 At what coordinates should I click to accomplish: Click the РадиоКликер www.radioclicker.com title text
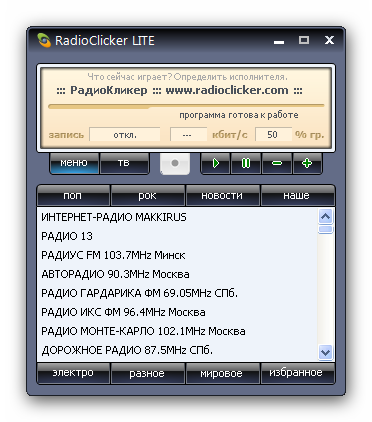179,90
